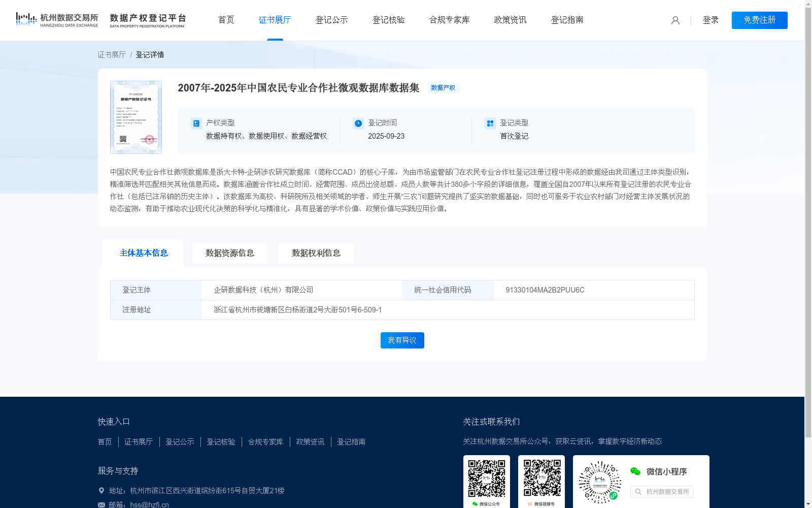
Task: Click the scrollbar up arrow
Action: pyautogui.click(x=808, y=4)
